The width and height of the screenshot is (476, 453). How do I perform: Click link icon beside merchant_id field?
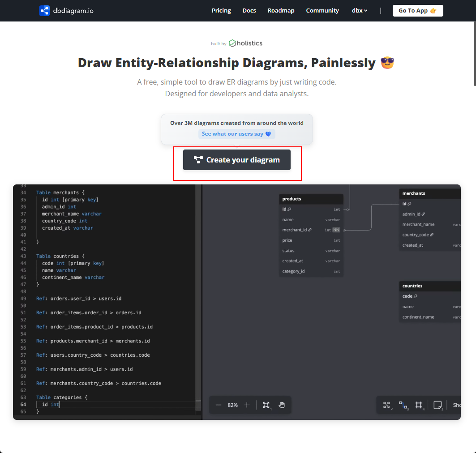309,230
